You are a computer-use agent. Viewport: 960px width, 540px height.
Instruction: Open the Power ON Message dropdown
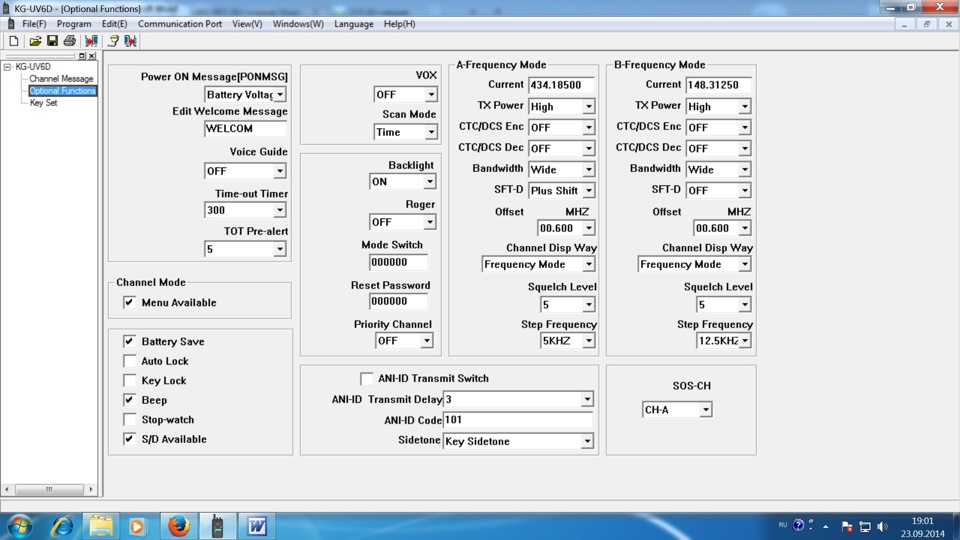tap(280, 94)
